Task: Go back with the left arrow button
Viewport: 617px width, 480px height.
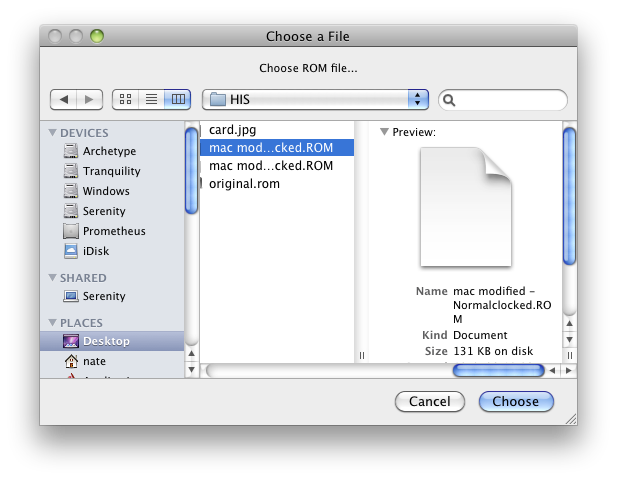Action: pos(63,99)
